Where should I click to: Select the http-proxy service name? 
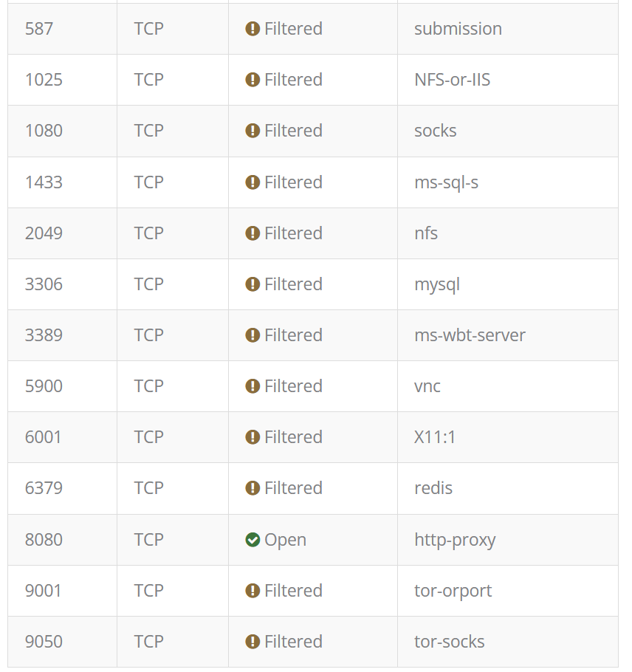tap(455, 540)
